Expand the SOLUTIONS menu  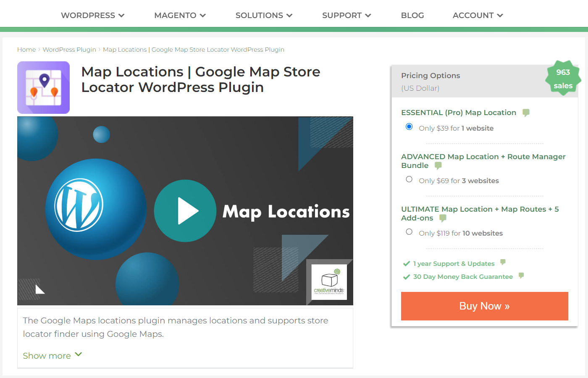(x=264, y=16)
